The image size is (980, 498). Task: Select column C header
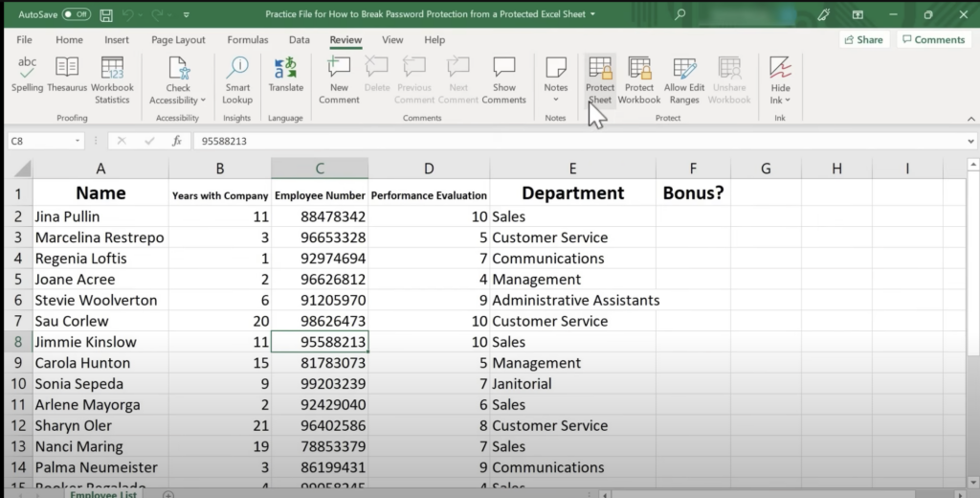pyautogui.click(x=320, y=169)
